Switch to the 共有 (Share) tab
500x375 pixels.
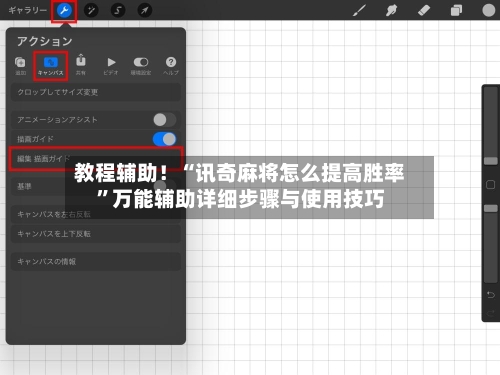point(81,65)
